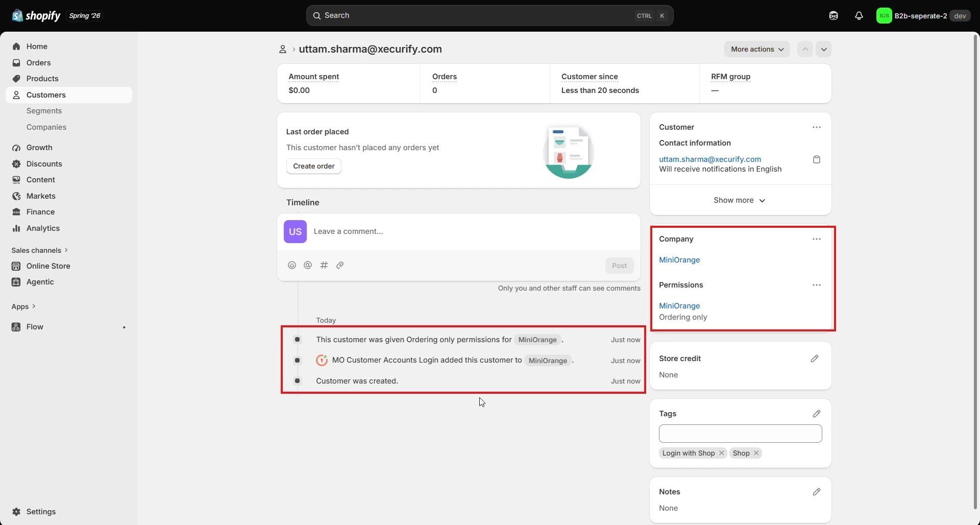This screenshot has width=980, height=525.
Task: Click the Shopify logo
Action: coord(36,16)
